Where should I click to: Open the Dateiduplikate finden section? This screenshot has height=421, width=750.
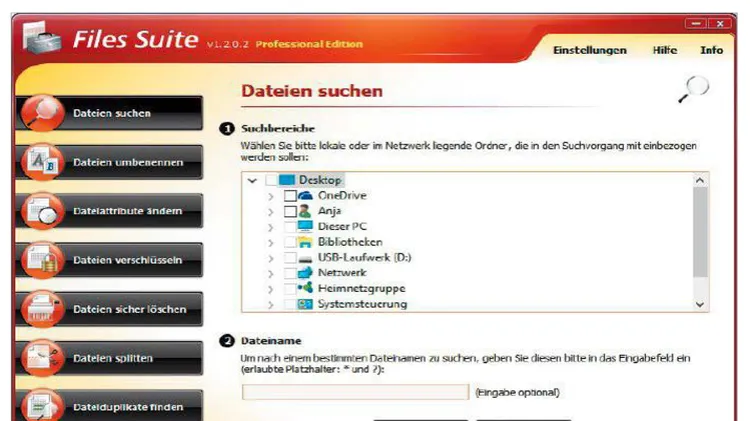[110, 406]
